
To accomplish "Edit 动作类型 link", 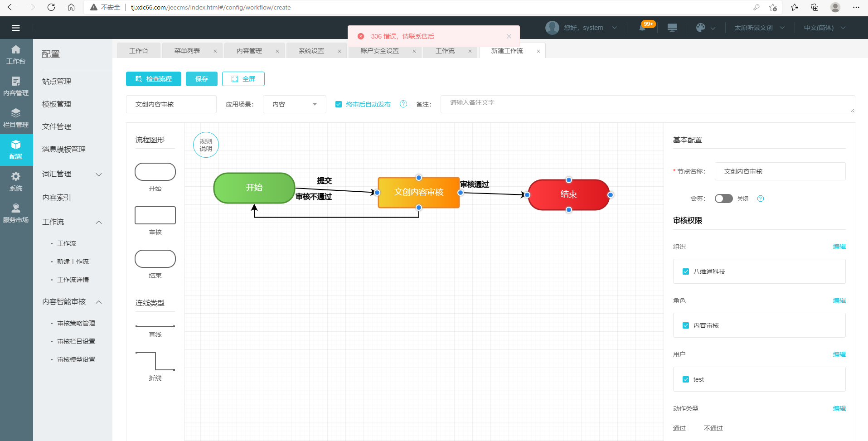I will click(x=839, y=408).
